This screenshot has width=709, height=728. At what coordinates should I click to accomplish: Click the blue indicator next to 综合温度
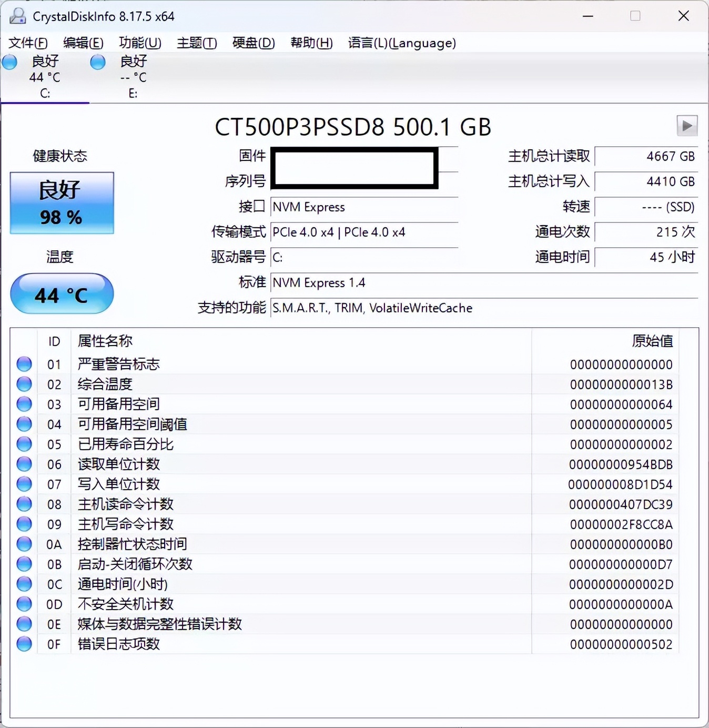[x=24, y=383]
